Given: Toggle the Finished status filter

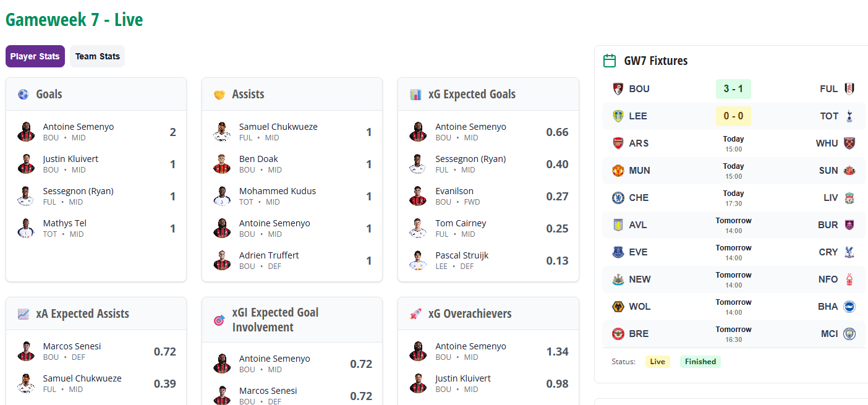Looking at the screenshot, I should tap(700, 361).
